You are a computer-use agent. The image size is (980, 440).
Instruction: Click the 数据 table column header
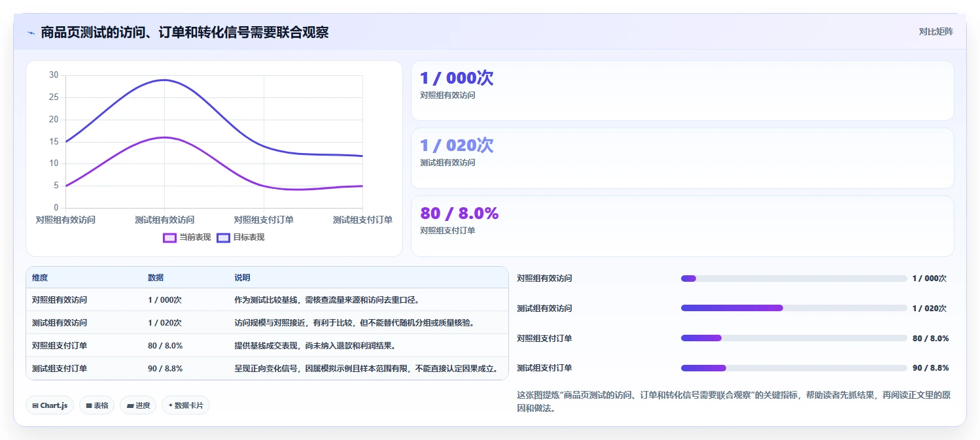(x=156, y=278)
